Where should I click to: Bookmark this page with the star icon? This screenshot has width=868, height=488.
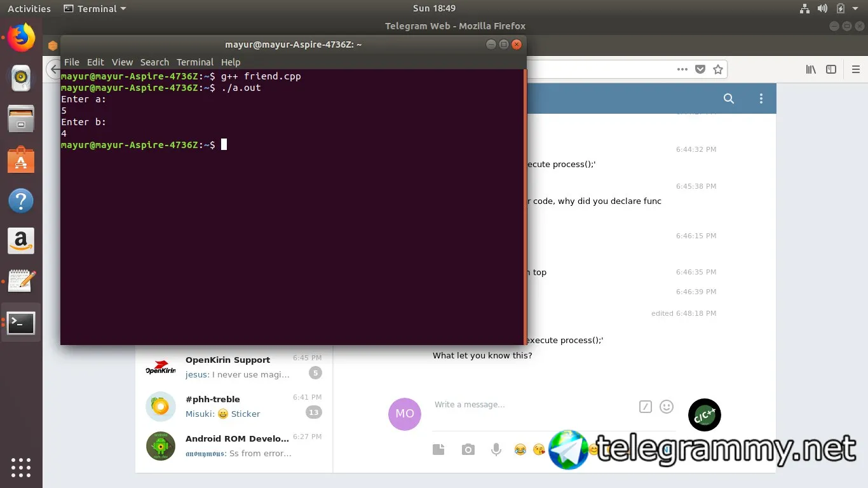[718, 69]
